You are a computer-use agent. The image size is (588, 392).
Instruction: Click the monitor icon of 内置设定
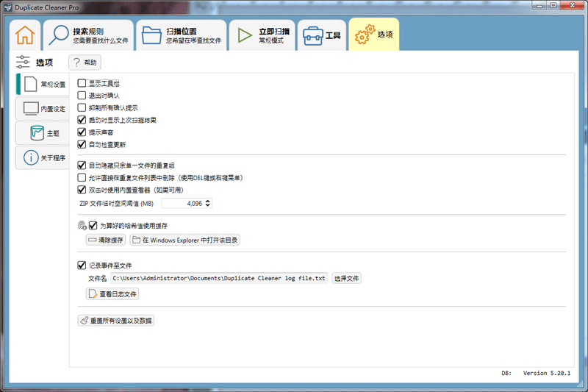point(31,108)
